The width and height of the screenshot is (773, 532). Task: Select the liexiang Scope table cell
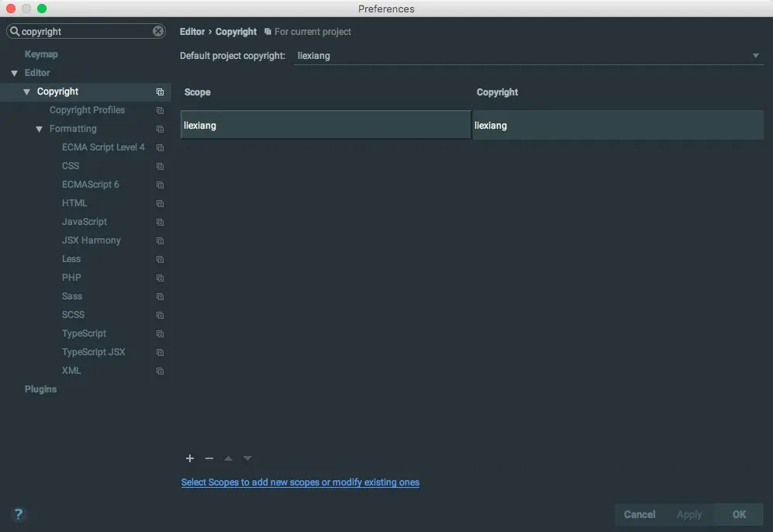point(326,125)
